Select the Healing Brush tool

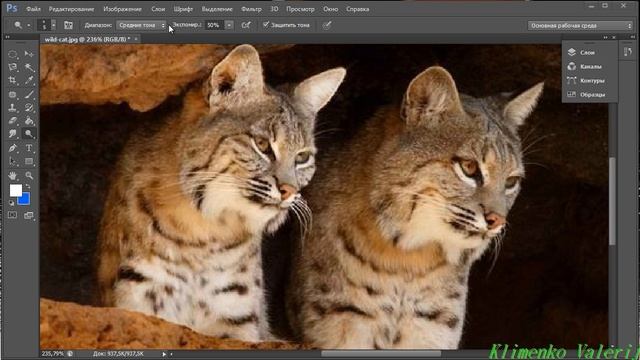click(x=13, y=95)
